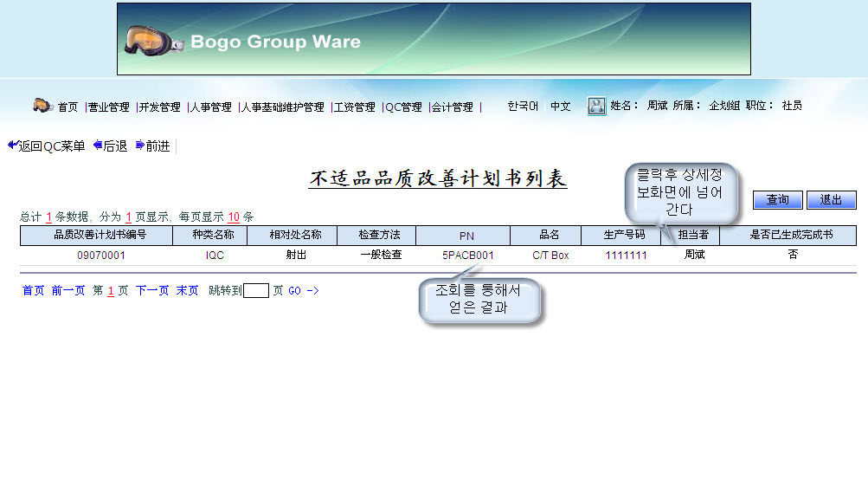Open the 营业管理 menu
Image resolution: width=868 pixels, height=492 pixels.
(109, 107)
